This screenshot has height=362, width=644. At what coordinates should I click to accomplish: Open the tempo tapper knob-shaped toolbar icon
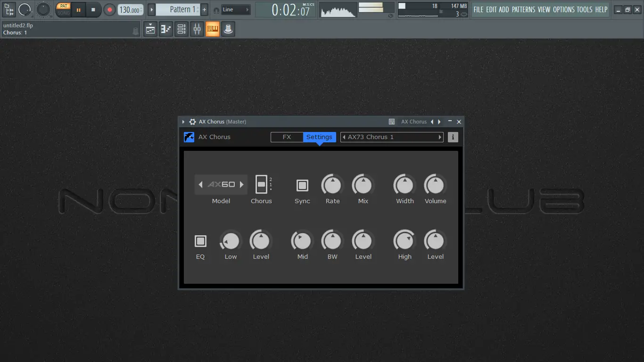[228, 29]
